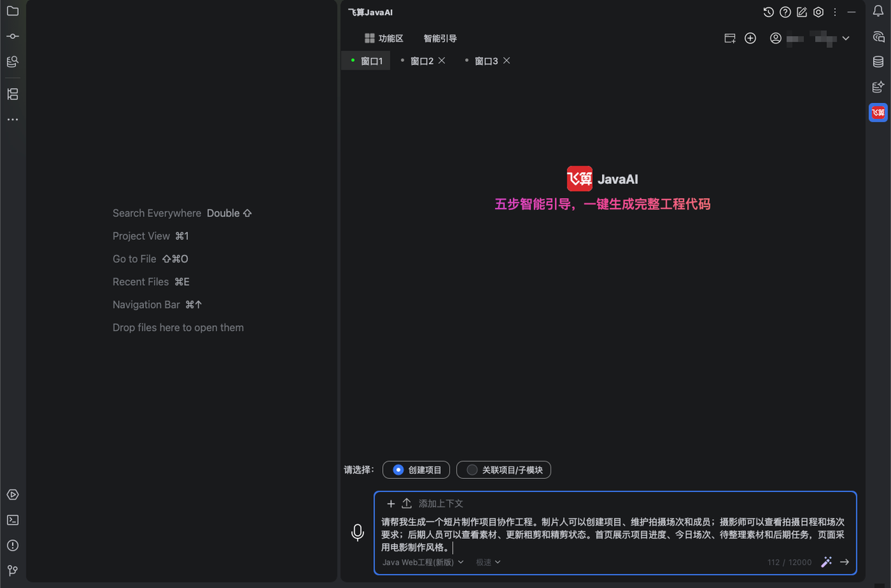Open the Commit tool window icon
891x588 pixels.
click(x=13, y=36)
